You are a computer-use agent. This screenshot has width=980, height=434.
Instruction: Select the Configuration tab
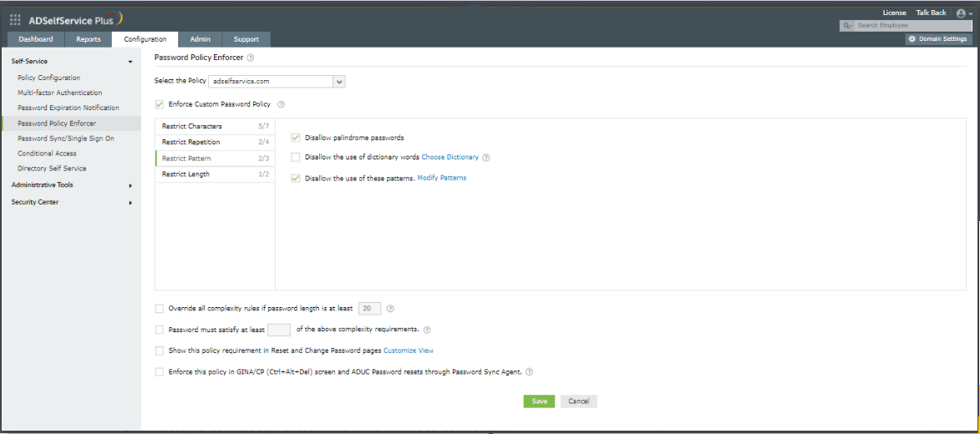point(145,39)
